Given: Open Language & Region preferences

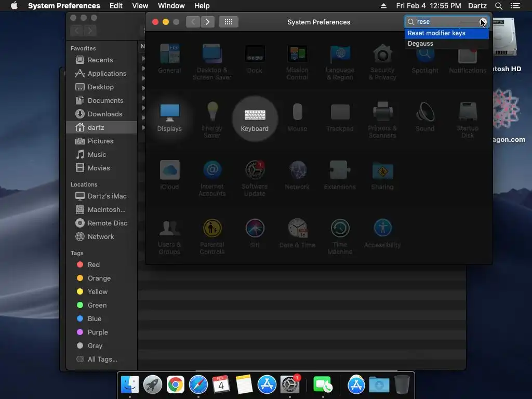Looking at the screenshot, I should click(340, 62).
